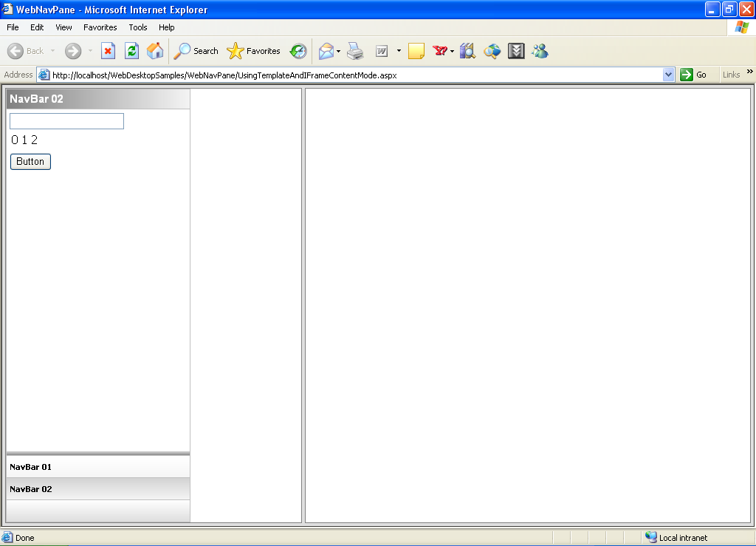
Task: Refresh the current page
Action: tap(131, 51)
